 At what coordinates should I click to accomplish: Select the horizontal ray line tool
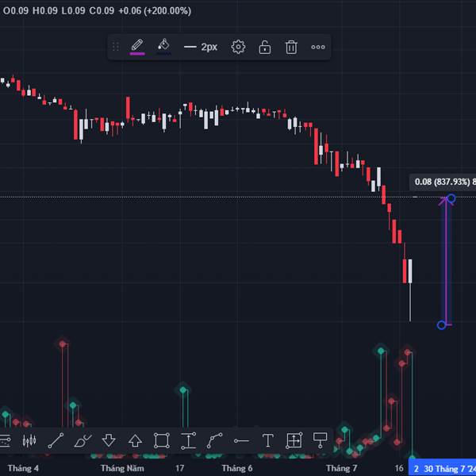(x=241, y=441)
